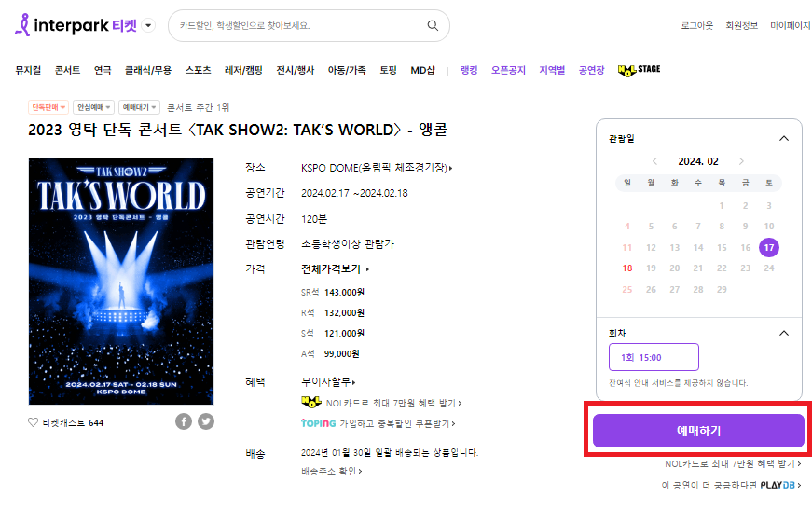Viewport: 812px width, 523px height.
Task: Click the Interpark ticket logo
Action: pyautogui.click(x=76, y=25)
